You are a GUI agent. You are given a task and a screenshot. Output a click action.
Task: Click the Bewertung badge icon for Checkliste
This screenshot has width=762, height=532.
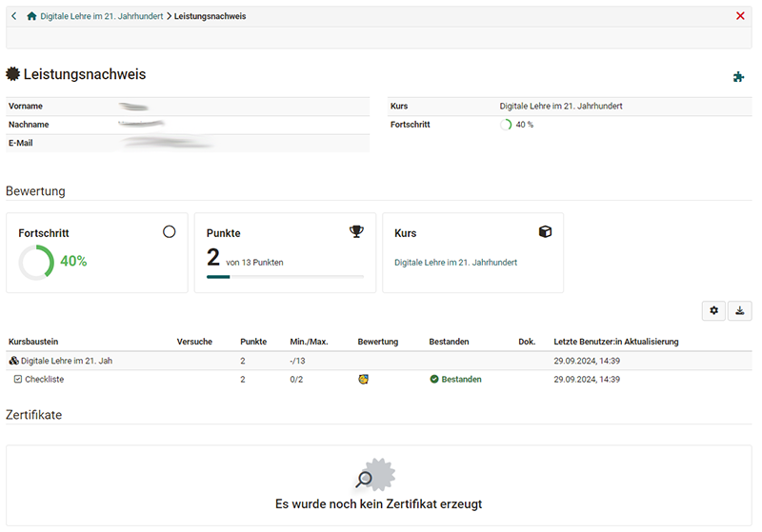coord(363,379)
